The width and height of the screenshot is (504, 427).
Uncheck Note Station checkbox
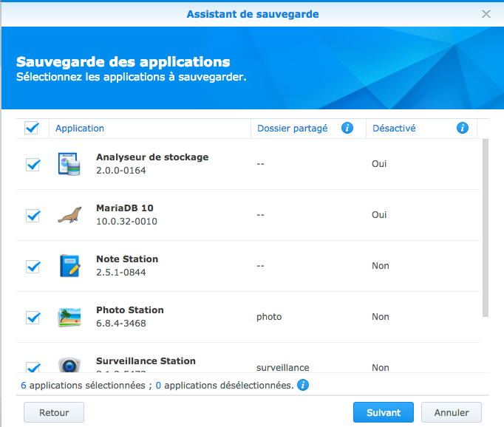[33, 267]
